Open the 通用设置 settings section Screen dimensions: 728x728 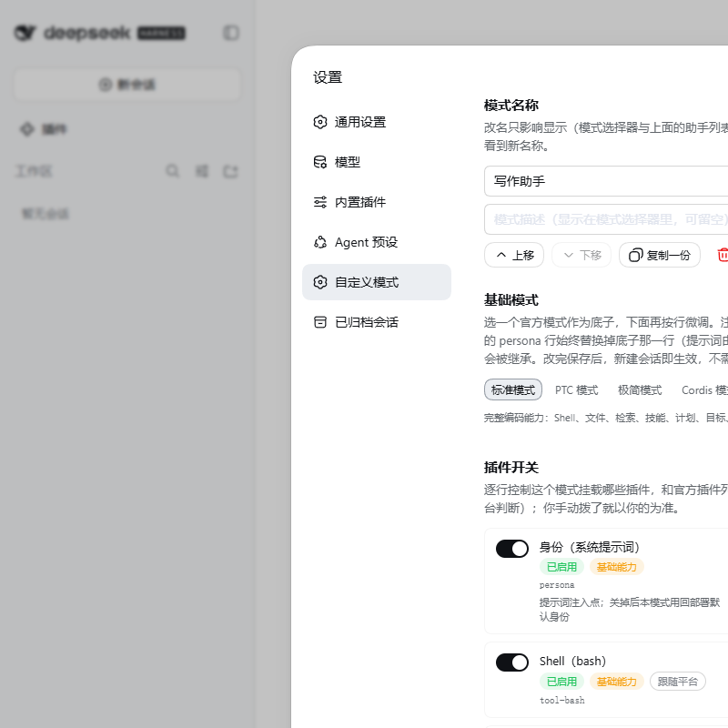point(377,122)
